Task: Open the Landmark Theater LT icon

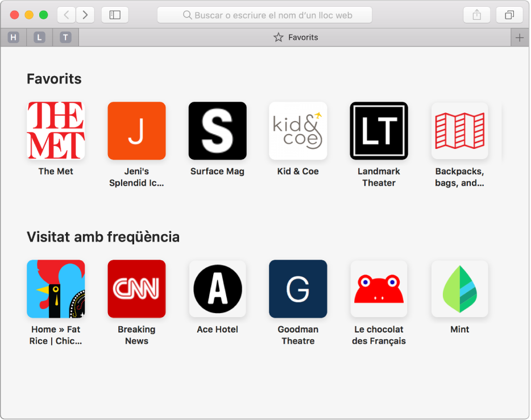Action: (379, 131)
